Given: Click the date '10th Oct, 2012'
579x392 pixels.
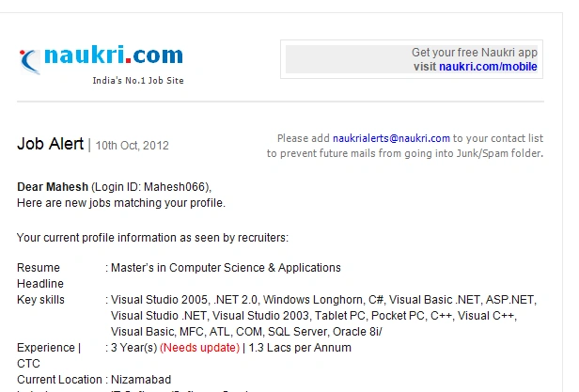Looking at the screenshot, I should click(133, 145).
